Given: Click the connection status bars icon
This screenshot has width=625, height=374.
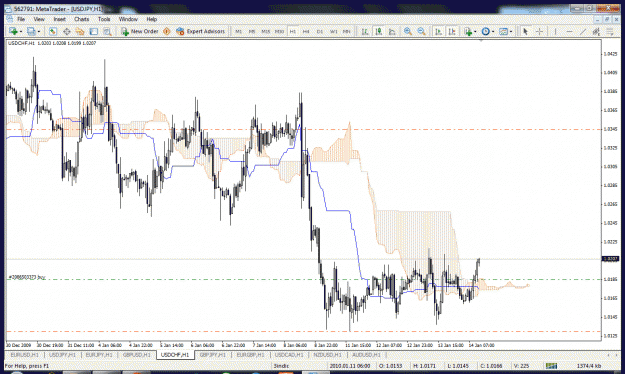Looking at the screenshot, I should [x=551, y=366].
